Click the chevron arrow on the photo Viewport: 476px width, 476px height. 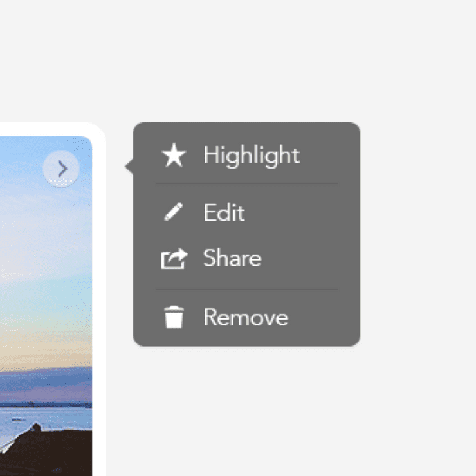[62, 169]
